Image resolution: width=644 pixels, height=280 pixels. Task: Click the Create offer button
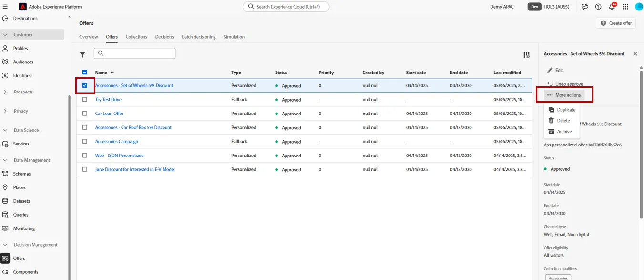pyautogui.click(x=616, y=23)
